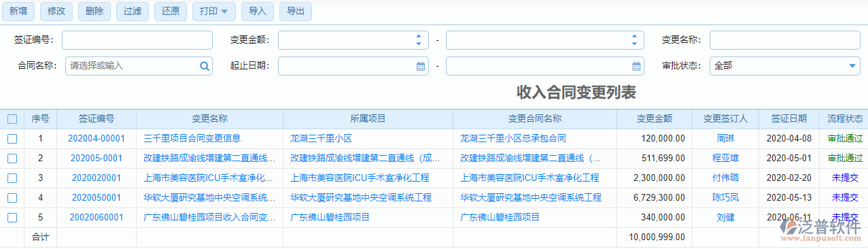Check the checkbox for row 2
The image size is (868, 249).
[12, 159]
